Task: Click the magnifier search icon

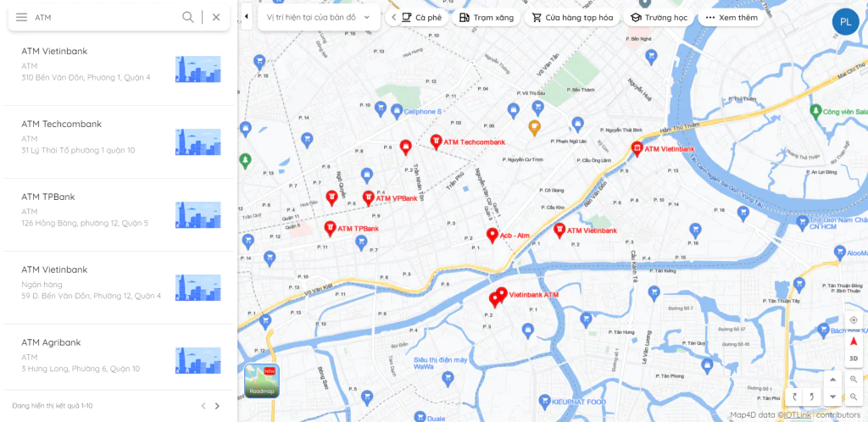Action: [188, 17]
